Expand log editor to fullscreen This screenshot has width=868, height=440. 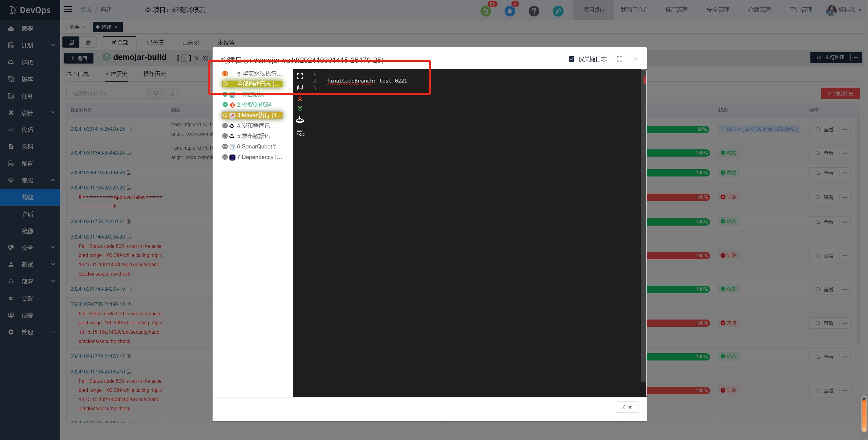click(x=300, y=76)
